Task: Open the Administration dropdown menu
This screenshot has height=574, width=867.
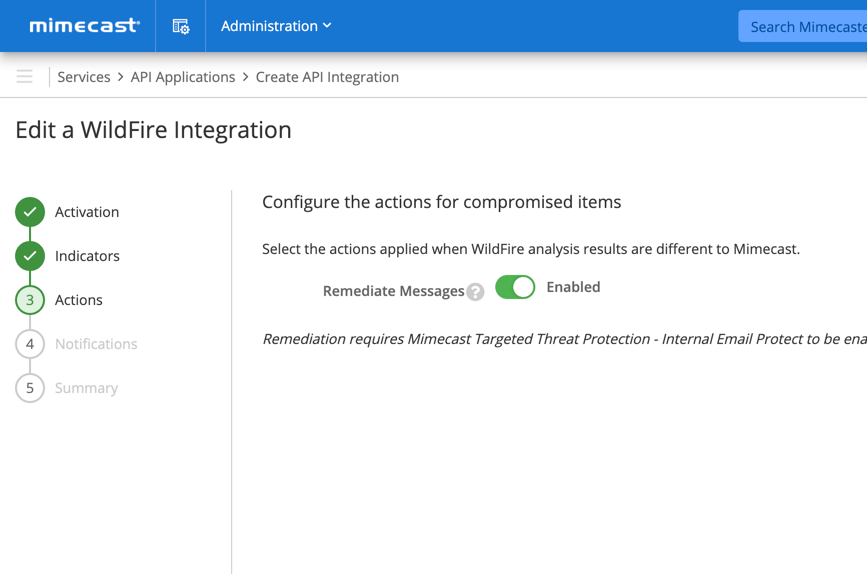Action: (x=276, y=26)
